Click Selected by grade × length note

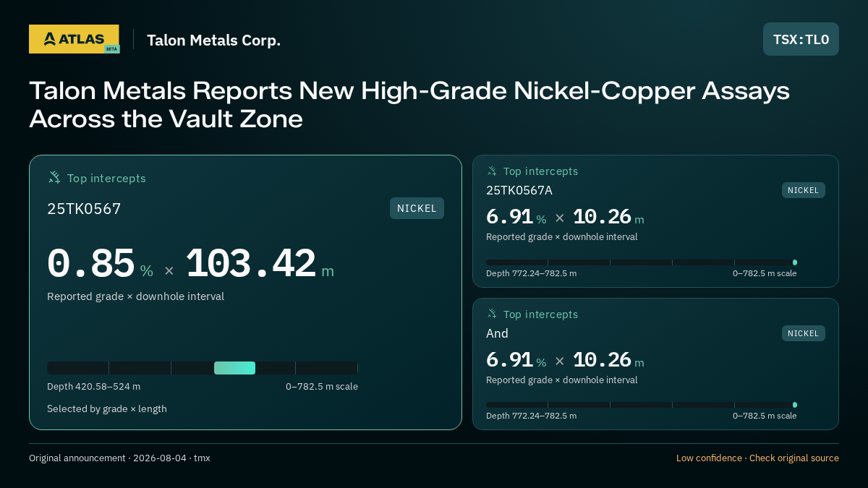107,409
